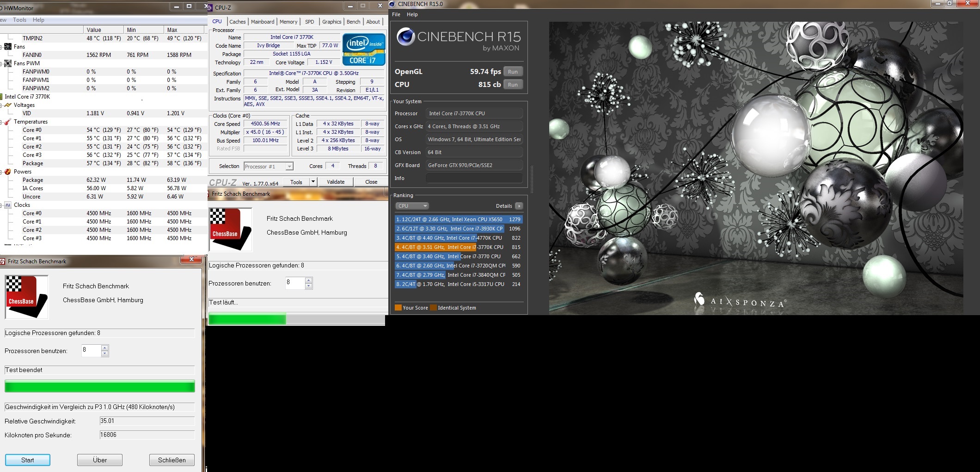Run the CPU benchmark in Cinebench

coord(513,85)
